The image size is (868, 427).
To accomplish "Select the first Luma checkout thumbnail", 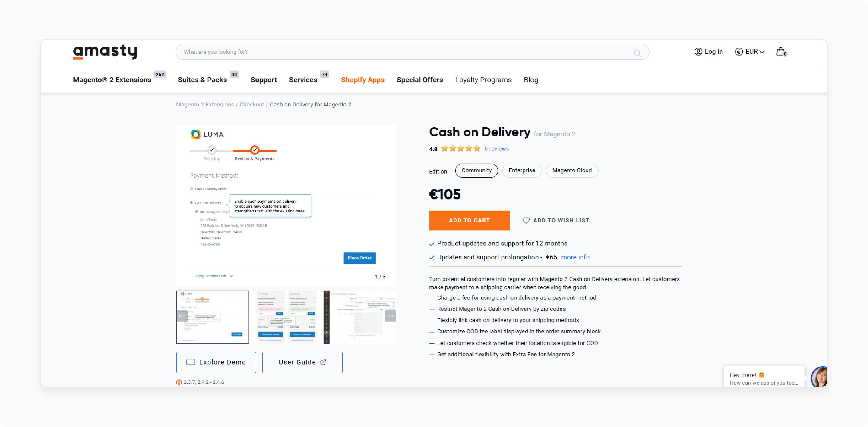I will point(213,317).
